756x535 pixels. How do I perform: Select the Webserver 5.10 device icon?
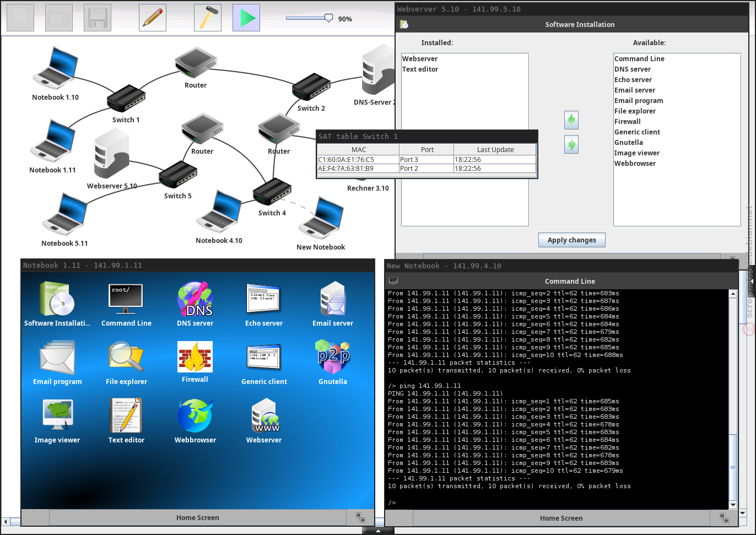pos(112,153)
